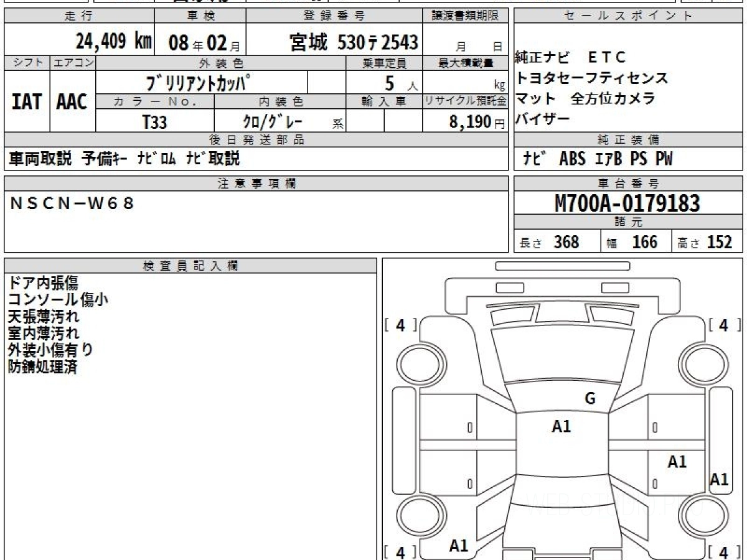Click the IAT shift type cell
Viewport: 747px width, 560px height.
point(27,102)
